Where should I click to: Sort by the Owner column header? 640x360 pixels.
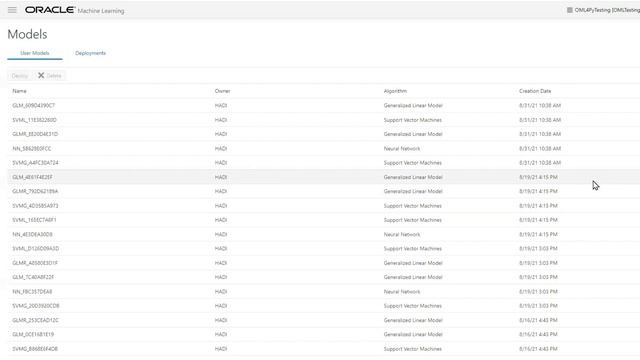pyautogui.click(x=222, y=91)
